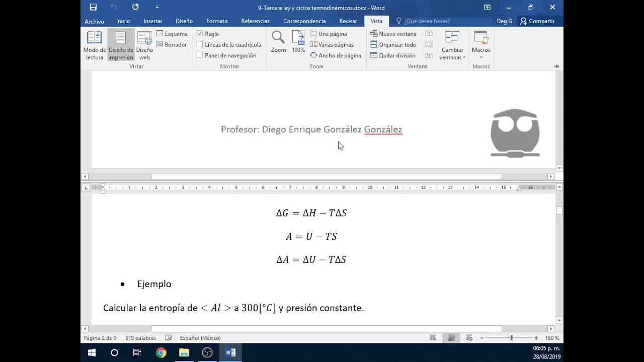Screen dimensions: 644x362
Task: Click Organizar todo windows
Action: click(393, 45)
